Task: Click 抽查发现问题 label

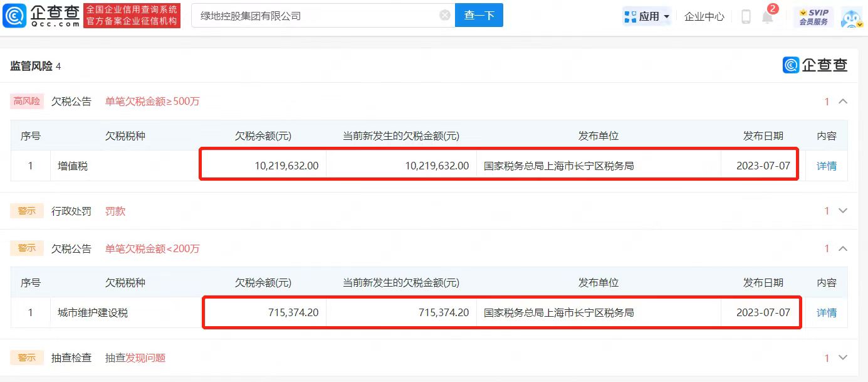Action: pos(135,358)
